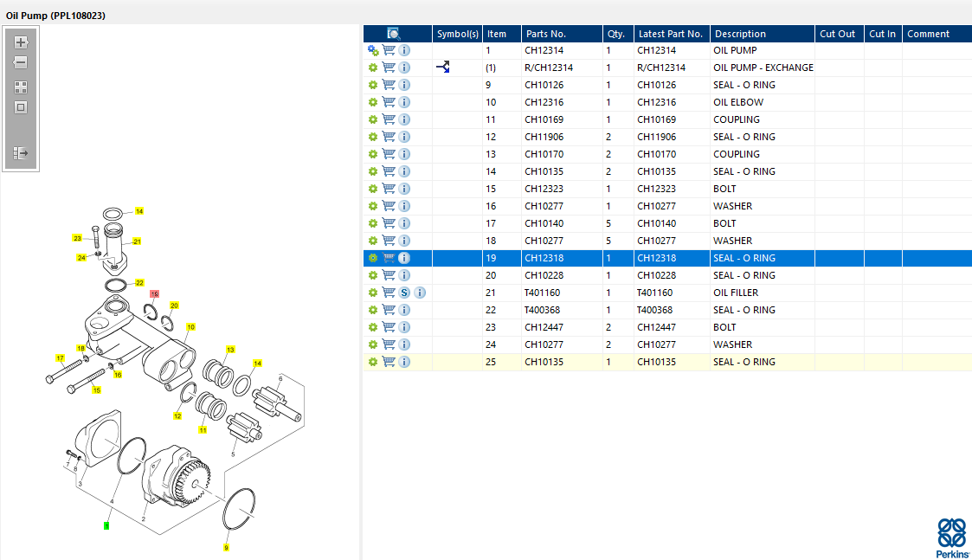Click yellow callout 10 on diagram
Viewport: 972px width, 560px height.
190,327
